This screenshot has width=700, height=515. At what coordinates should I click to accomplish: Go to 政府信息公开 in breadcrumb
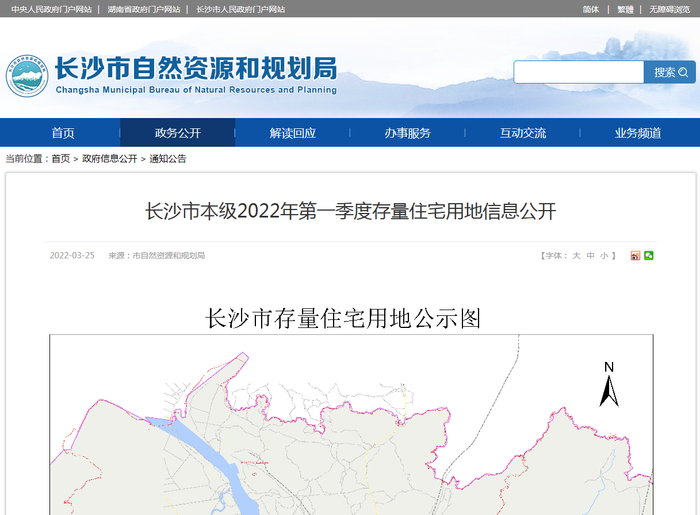coord(110,158)
